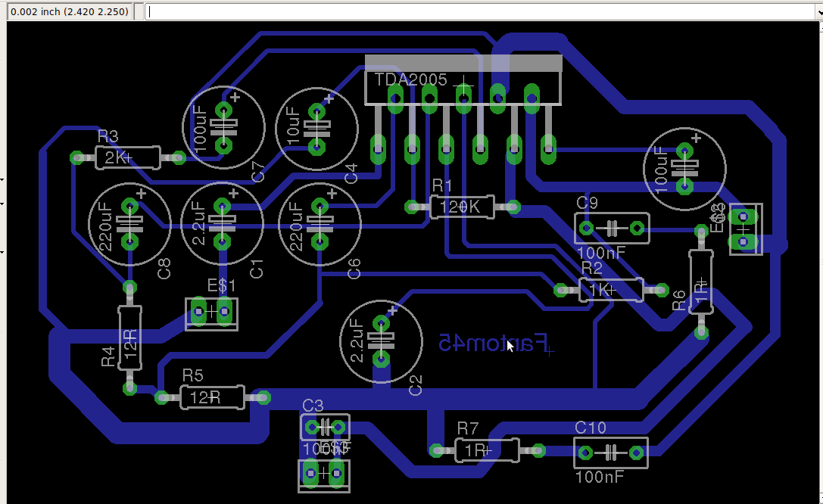
Task: Click the left pad of R3 resistor
Action: tap(77, 157)
